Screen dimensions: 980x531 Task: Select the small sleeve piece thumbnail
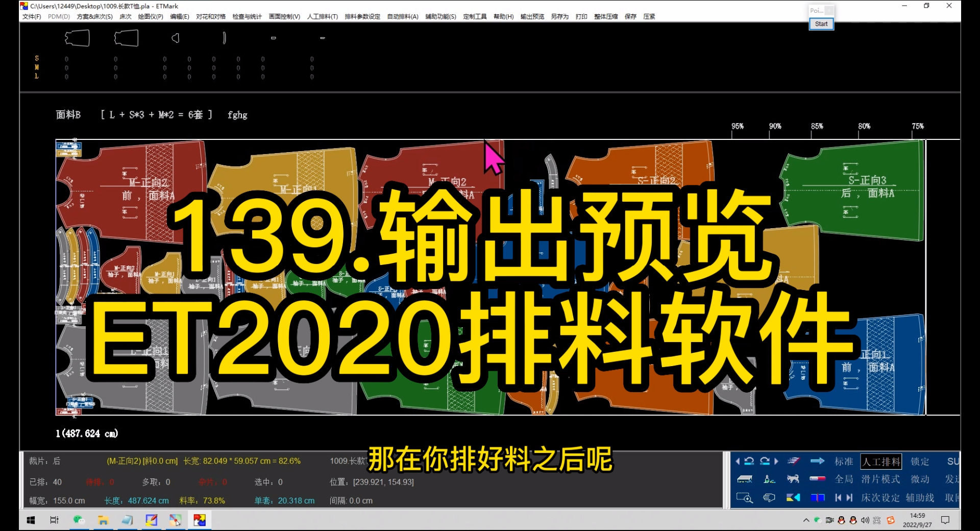pyautogui.click(x=176, y=38)
